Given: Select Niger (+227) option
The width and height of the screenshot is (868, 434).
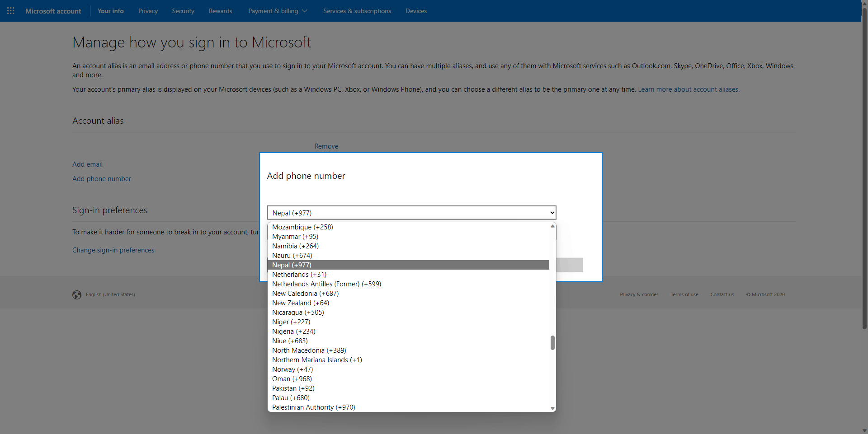Looking at the screenshot, I should coord(408,322).
